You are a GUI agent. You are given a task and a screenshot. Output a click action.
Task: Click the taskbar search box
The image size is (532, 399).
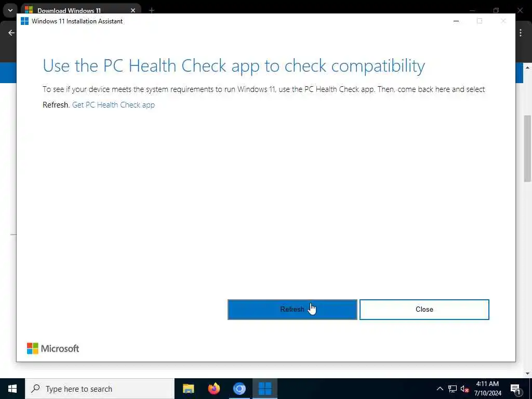[100, 389]
